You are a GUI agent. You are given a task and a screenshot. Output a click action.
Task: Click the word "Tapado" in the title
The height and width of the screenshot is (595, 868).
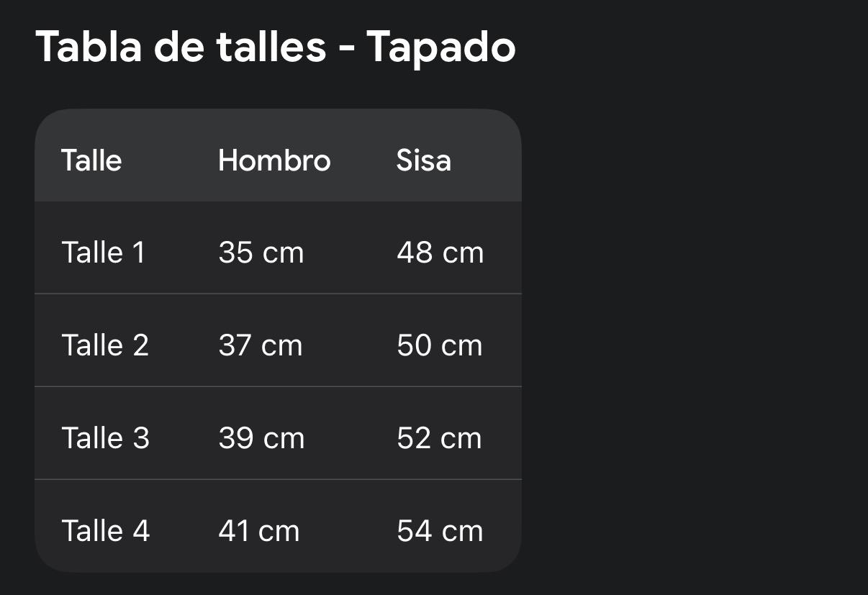pos(440,47)
